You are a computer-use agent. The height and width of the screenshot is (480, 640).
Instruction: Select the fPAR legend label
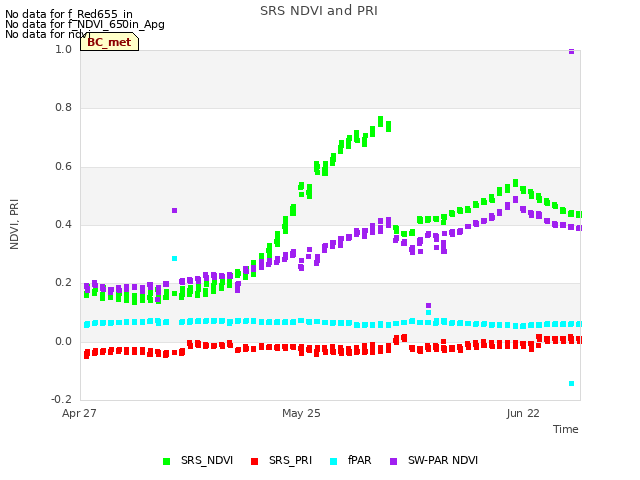click(360, 460)
